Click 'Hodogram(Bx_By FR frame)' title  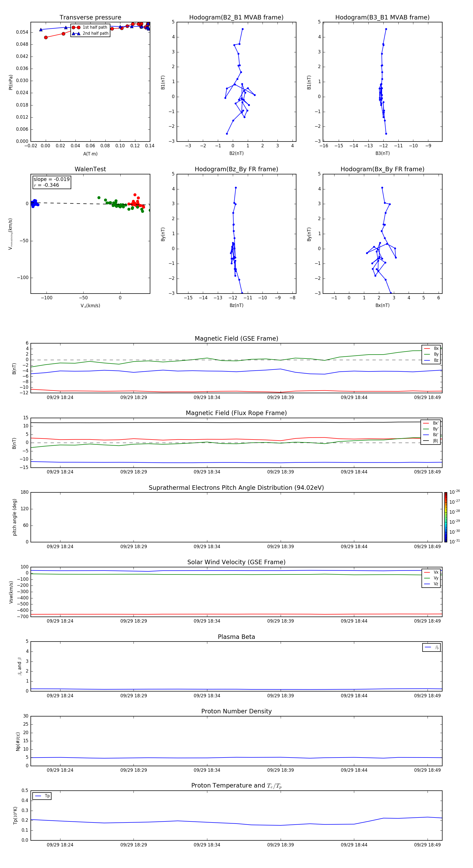click(382, 169)
